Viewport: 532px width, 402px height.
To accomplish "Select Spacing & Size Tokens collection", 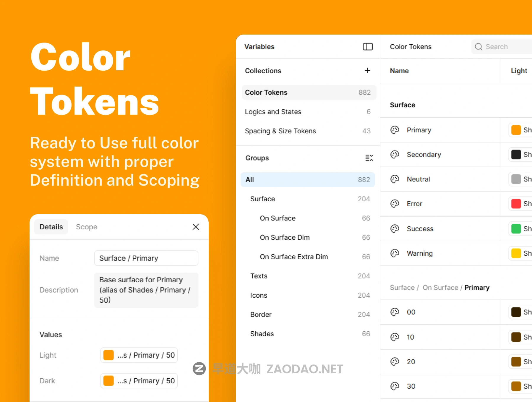I will point(280,131).
